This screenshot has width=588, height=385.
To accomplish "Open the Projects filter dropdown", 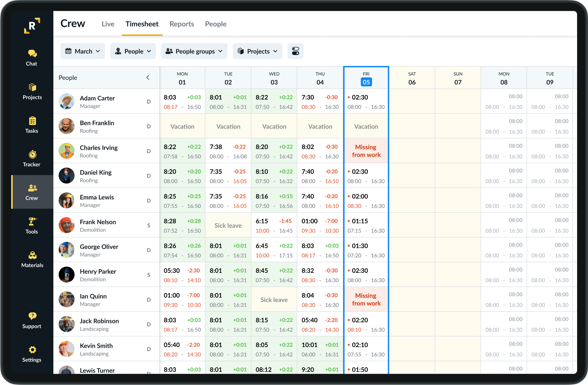I will point(257,51).
